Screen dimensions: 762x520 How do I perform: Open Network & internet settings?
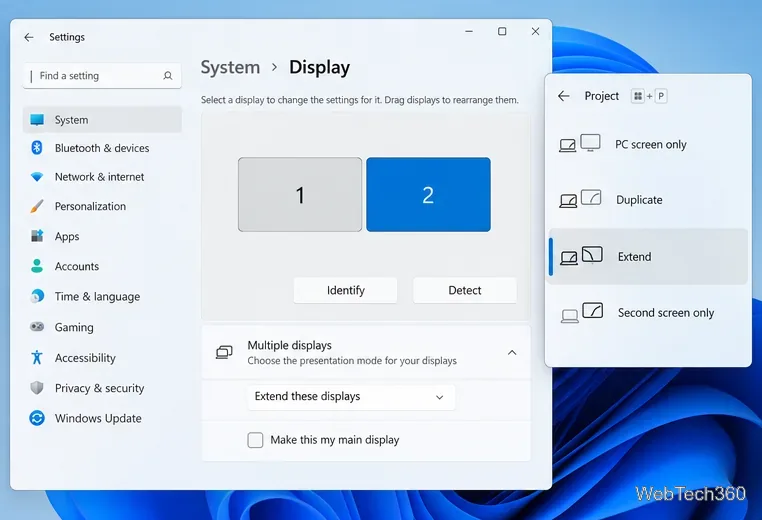(x=102, y=177)
